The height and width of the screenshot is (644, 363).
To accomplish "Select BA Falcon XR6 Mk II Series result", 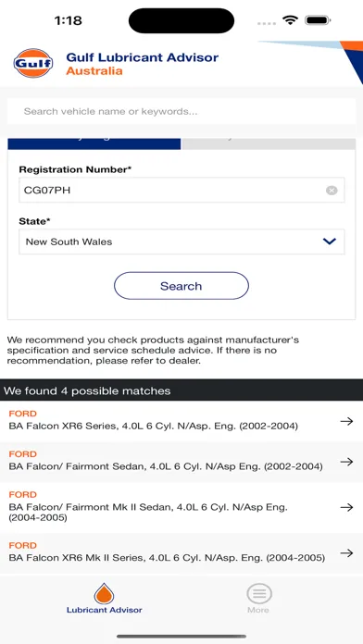I will [181, 552].
